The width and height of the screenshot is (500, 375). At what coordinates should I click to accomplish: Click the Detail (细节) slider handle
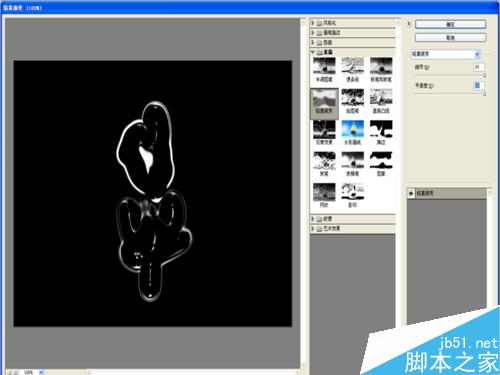pos(484,76)
